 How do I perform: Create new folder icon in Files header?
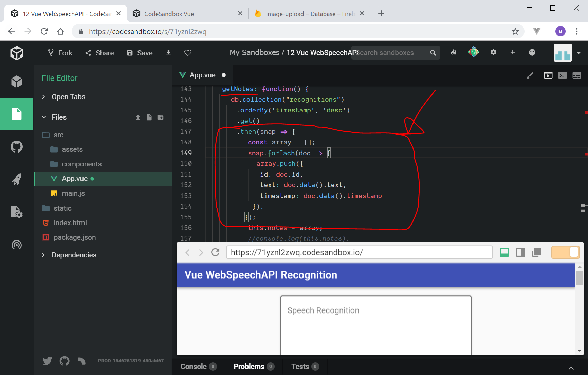tap(161, 117)
